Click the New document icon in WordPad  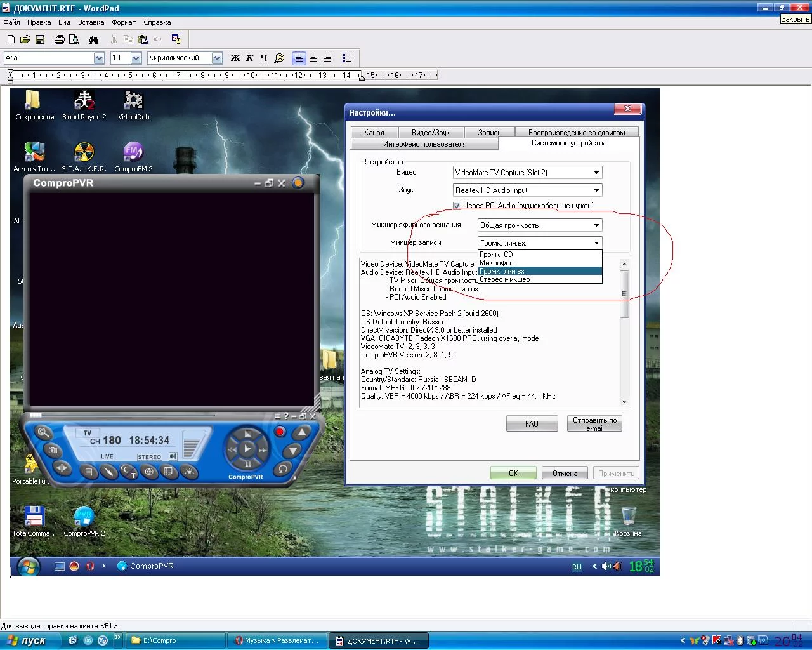pos(11,39)
